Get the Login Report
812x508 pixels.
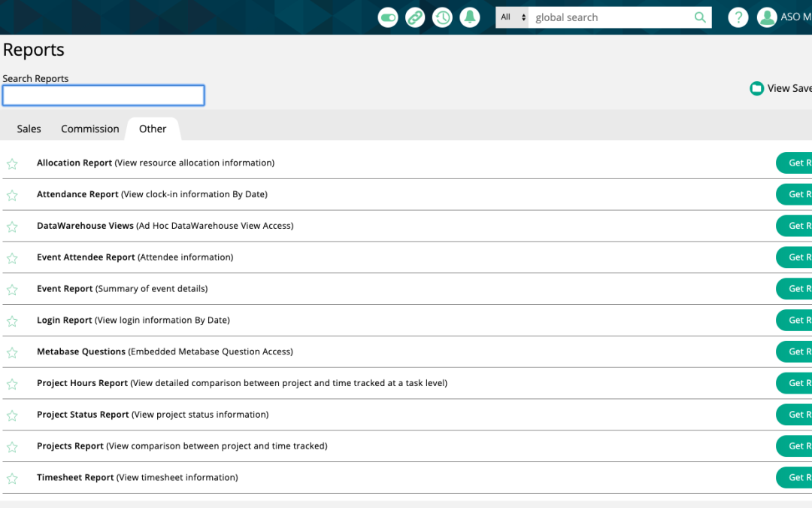794,321
